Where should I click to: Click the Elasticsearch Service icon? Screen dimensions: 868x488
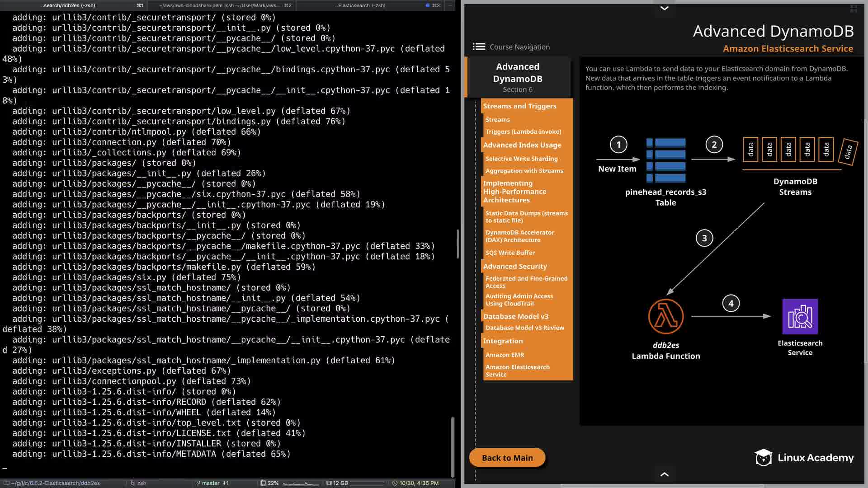point(800,316)
